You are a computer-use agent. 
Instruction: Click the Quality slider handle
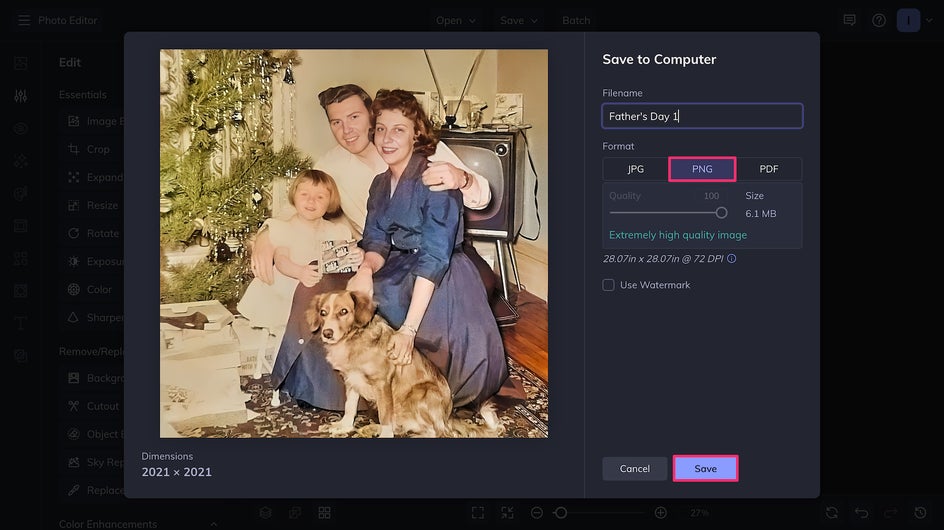pos(721,213)
